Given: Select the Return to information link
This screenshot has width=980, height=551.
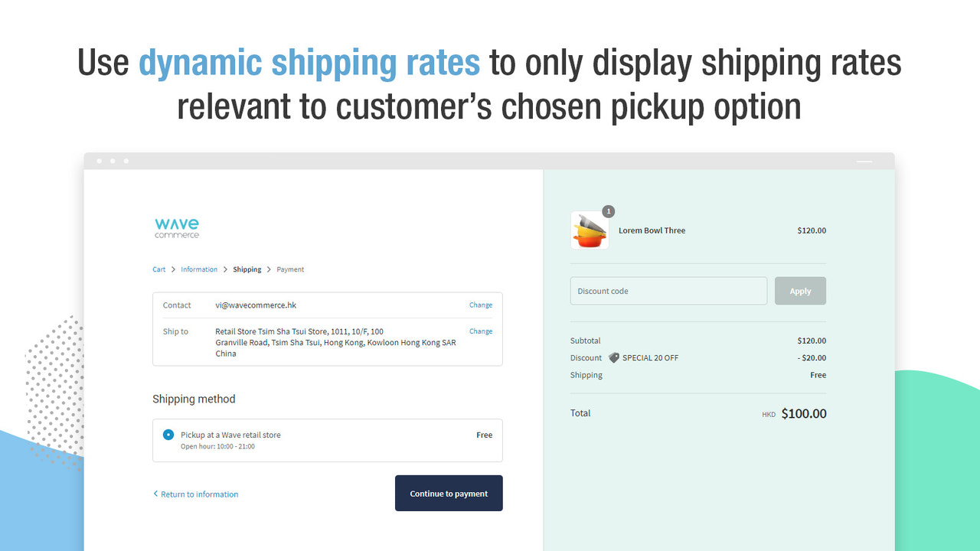Looking at the screenshot, I should [198, 494].
